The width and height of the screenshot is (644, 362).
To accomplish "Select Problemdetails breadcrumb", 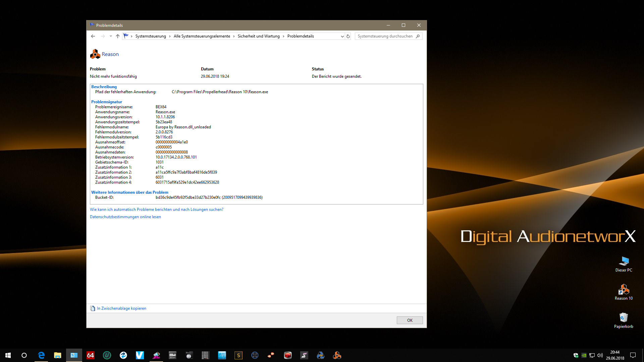I will (301, 36).
